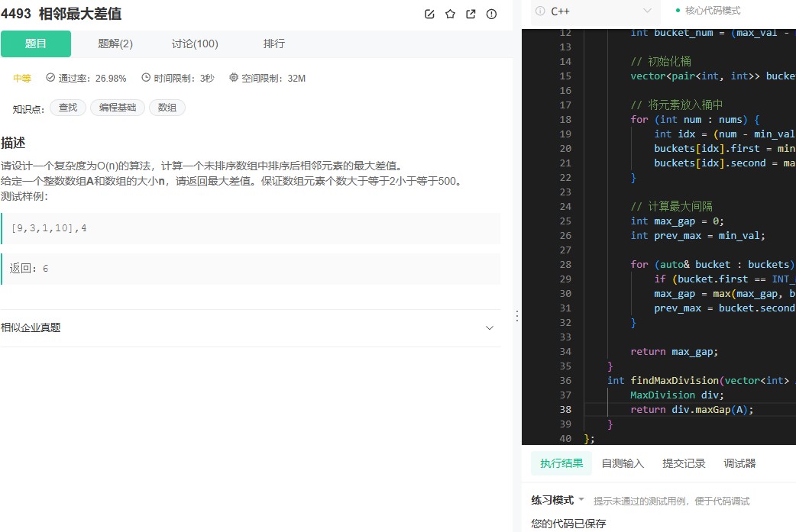Click the edit note pencil icon
The image size is (796, 532).
point(429,15)
